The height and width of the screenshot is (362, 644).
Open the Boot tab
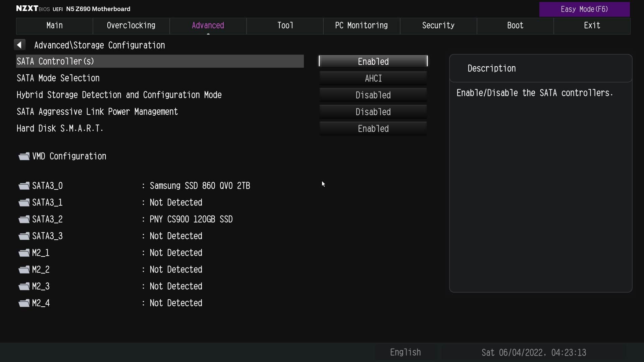click(x=515, y=26)
